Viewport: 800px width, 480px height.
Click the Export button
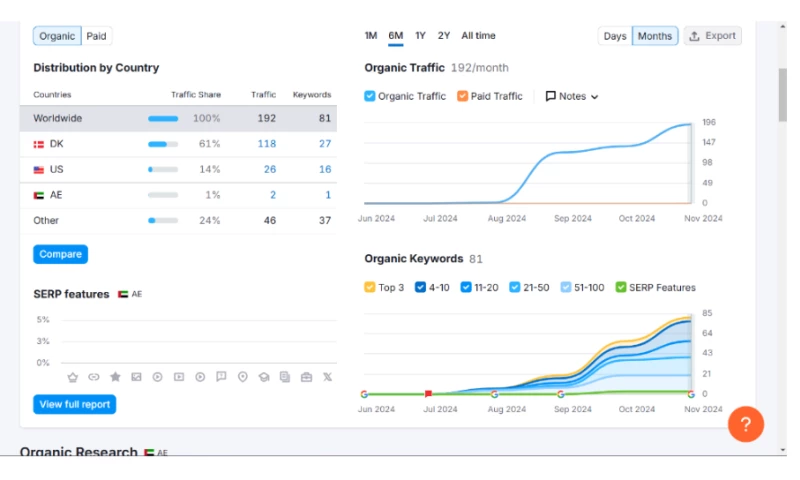coord(712,36)
